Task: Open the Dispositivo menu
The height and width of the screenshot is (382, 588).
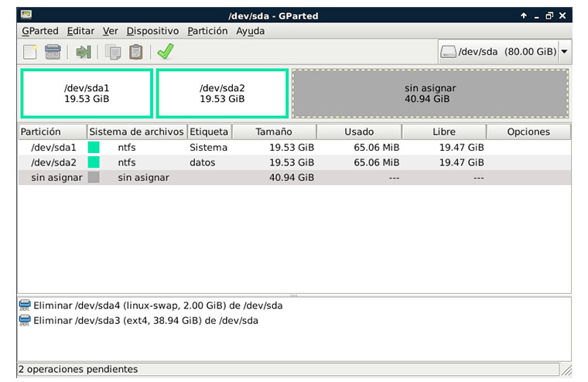Action: click(x=152, y=31)
